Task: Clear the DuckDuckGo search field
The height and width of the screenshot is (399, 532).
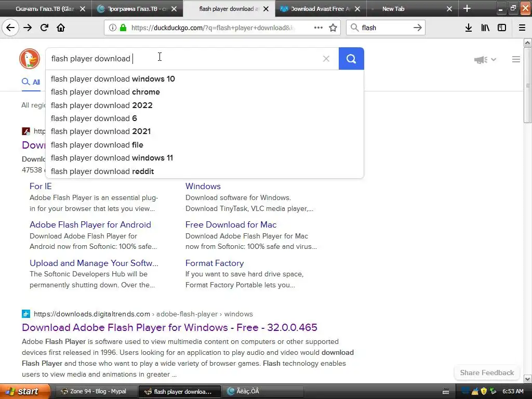Action: (326, 59)
